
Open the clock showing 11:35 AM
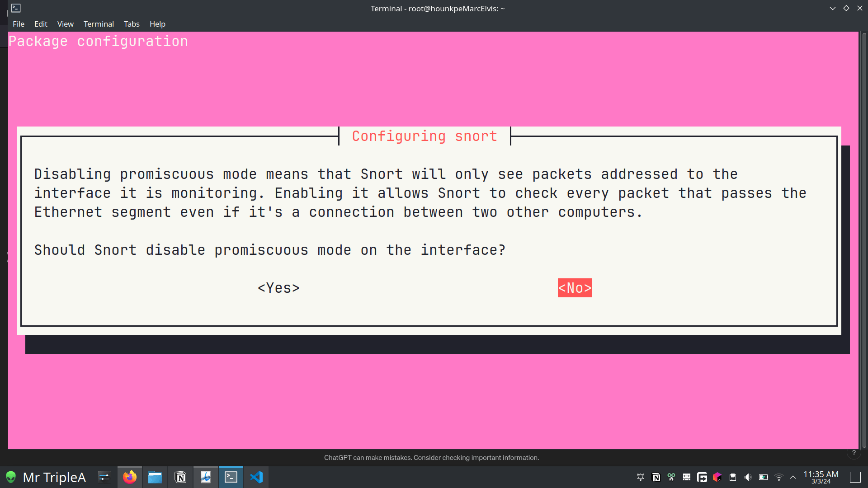(x=821, y=477)
